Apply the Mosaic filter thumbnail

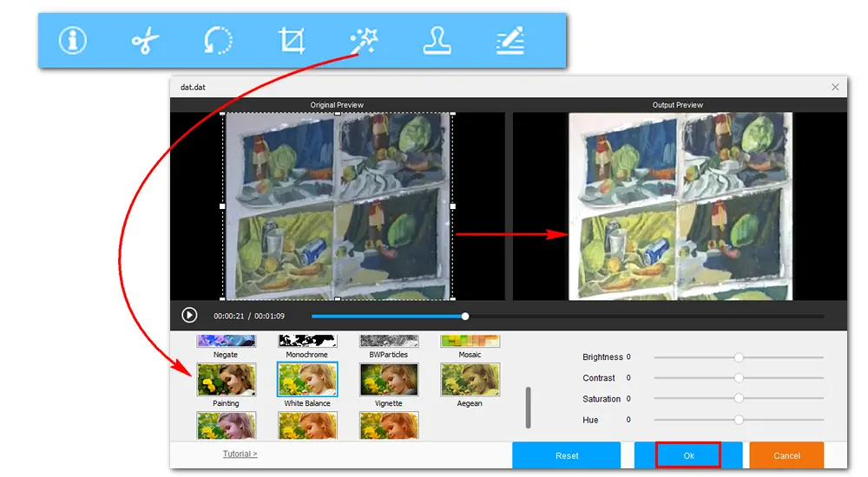coord(470,341)
